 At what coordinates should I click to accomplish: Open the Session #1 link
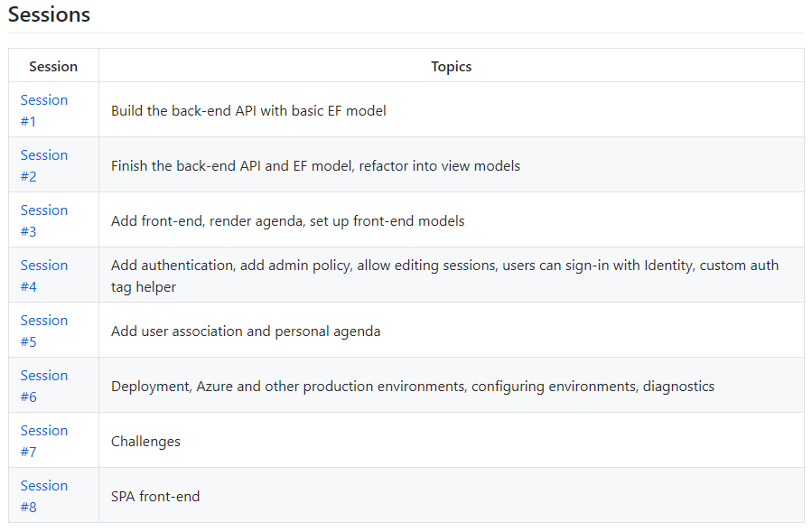[44, 110]
